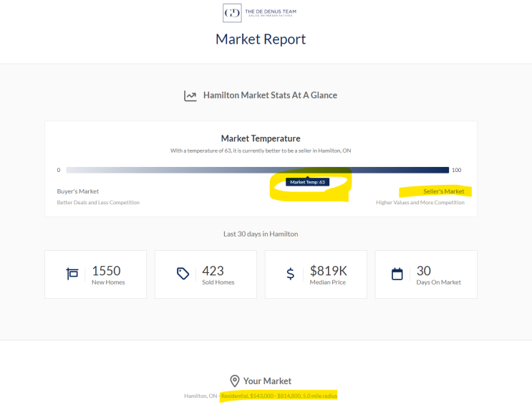
Task: Select the Buyer's Market label
Action: 78,191
